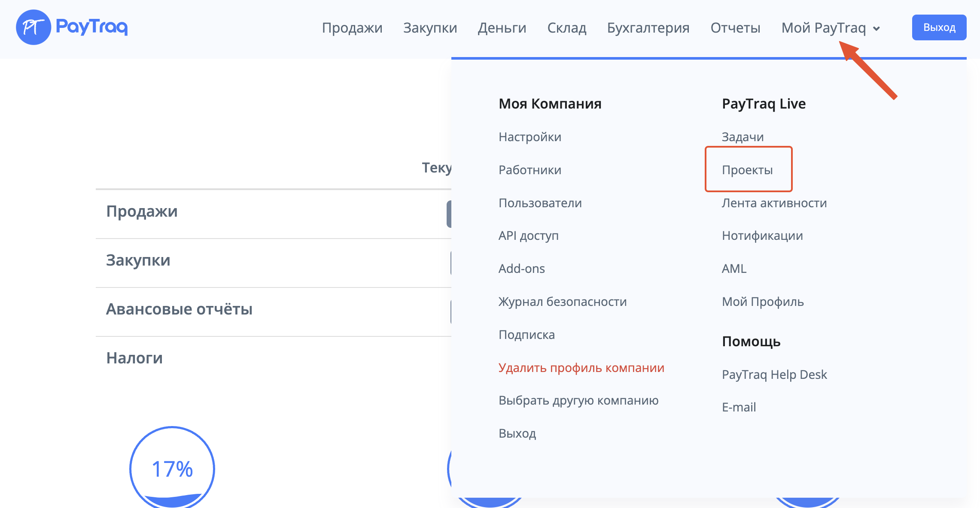The image size is (980, 508).
Task: Open the Отчеты navigation item
Action: [x=735, y=28]
